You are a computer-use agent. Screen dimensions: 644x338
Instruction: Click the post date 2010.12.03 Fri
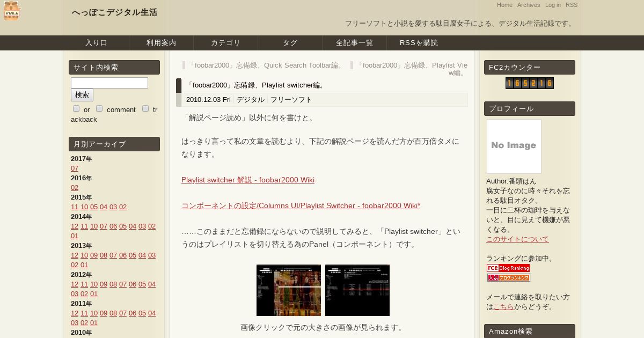[x=208, y=100]
